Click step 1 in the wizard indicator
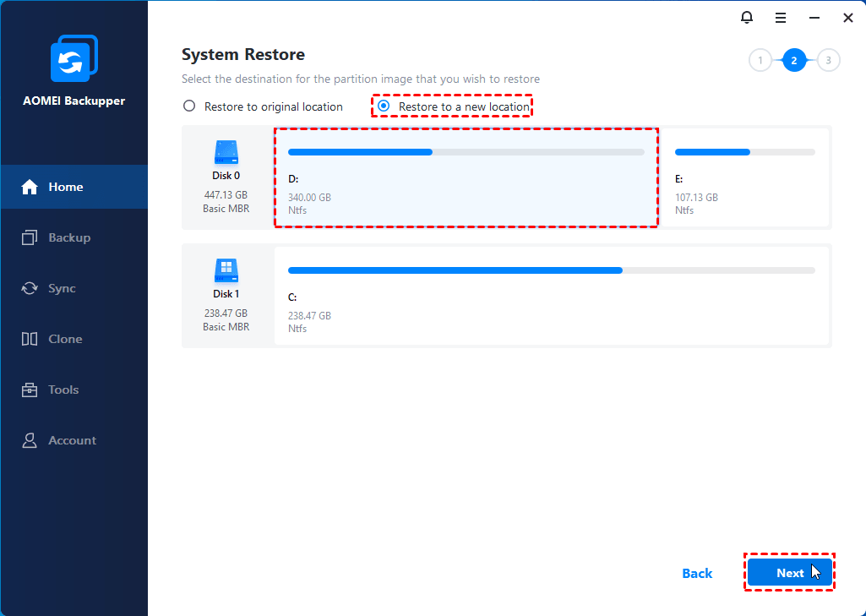Image resolution: width=866 pixels, height=616 pixels. (x=760, y=60)
